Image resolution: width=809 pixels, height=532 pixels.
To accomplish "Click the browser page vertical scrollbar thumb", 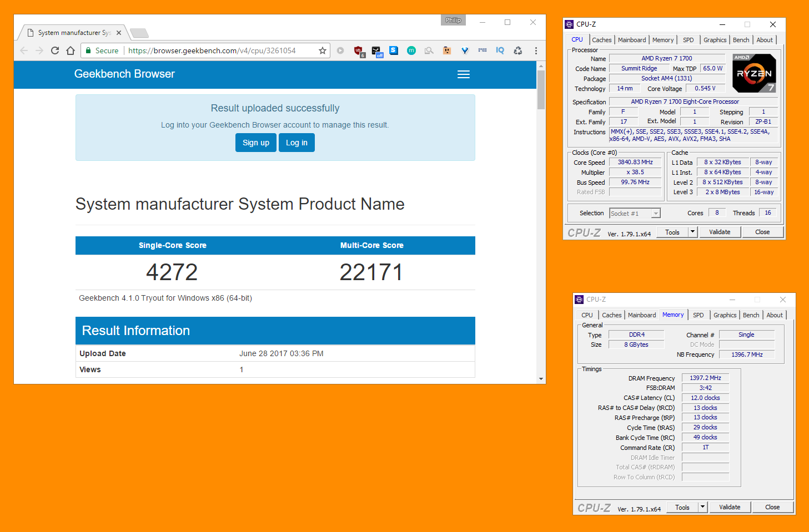I will click(x=541, y=89).
